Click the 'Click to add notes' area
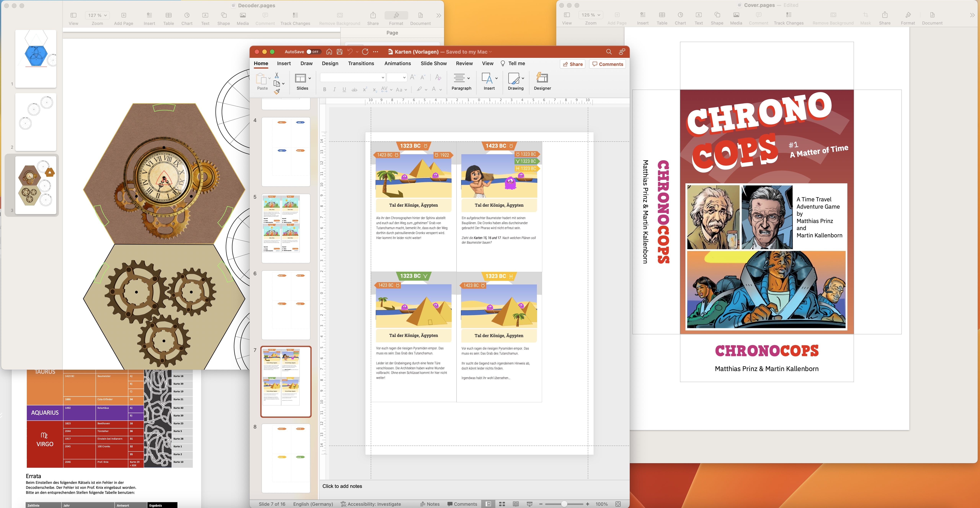Viewport: 980px width, 508px height. point(342,486)
